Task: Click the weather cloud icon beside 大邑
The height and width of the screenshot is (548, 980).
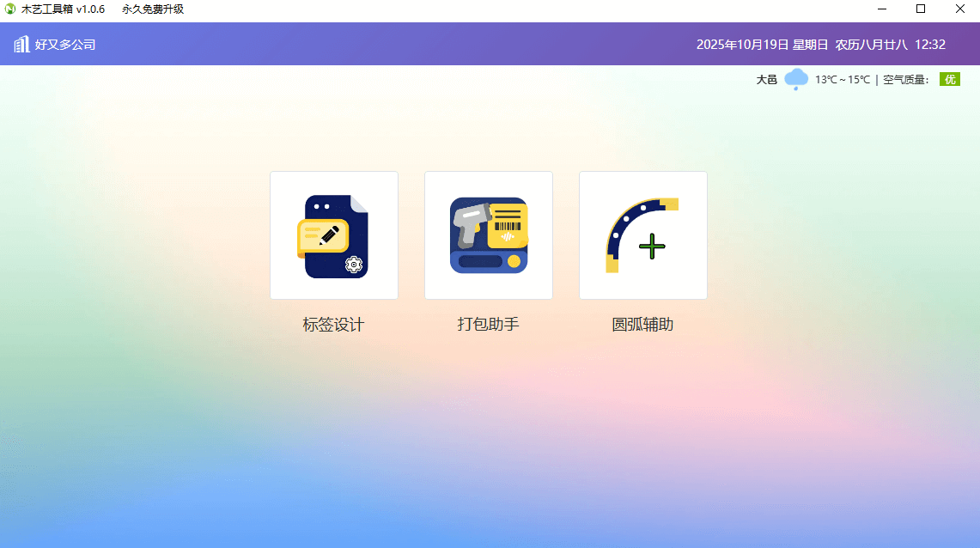Action: pyautogui.click(x=795, y=78)
